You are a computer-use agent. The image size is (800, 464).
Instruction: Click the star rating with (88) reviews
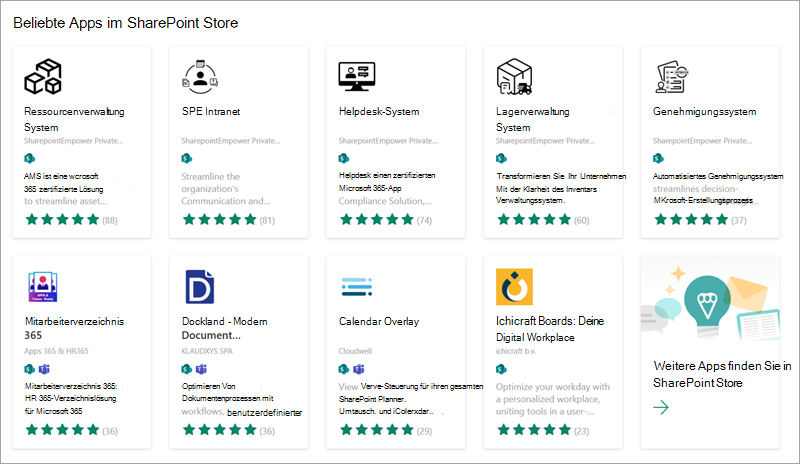71,220
